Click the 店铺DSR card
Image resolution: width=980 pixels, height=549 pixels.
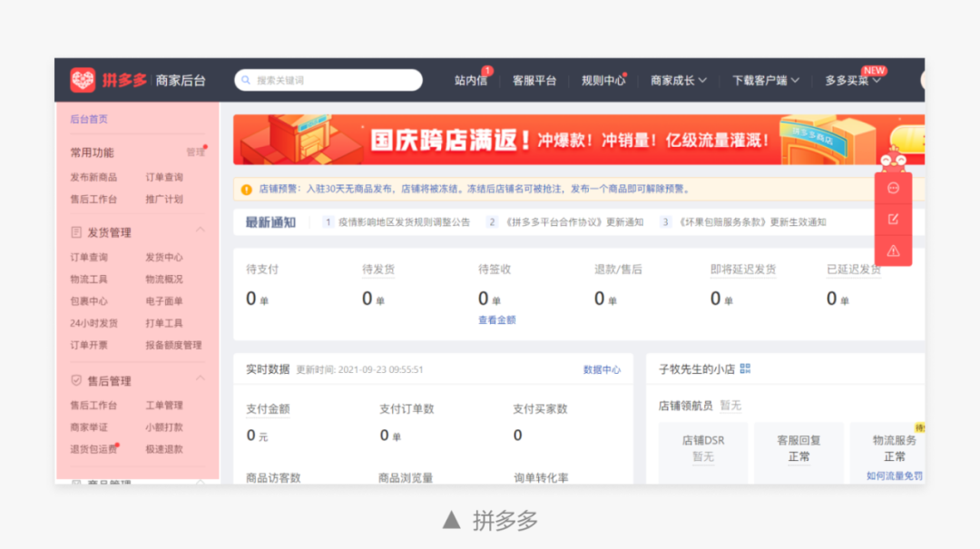coord(703,453)
